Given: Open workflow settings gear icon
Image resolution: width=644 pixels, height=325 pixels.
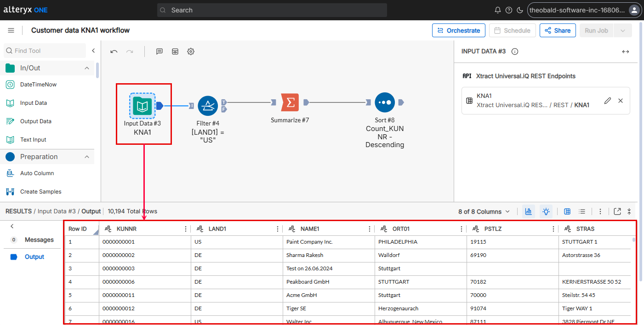Looking at the screenshot, I should click(x=191, y=51).
